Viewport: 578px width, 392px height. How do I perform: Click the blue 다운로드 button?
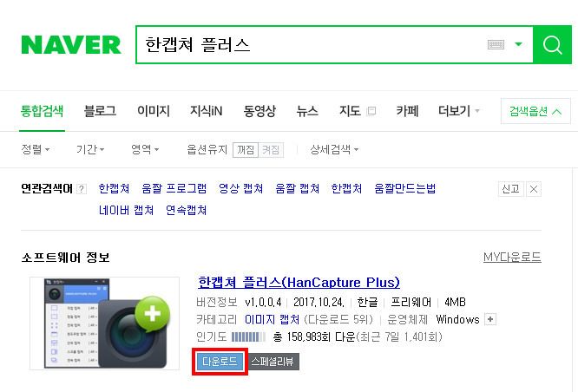point(220,362)
